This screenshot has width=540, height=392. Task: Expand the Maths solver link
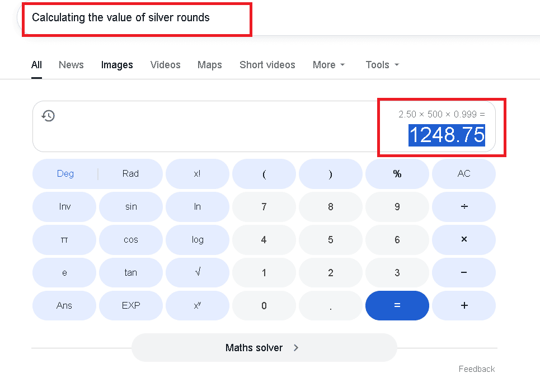264,348
